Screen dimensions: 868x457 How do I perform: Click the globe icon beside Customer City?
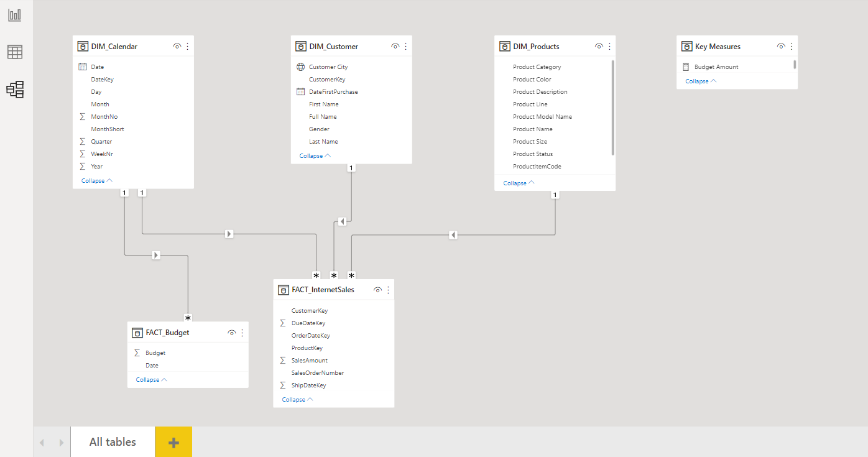pos(300,67)
